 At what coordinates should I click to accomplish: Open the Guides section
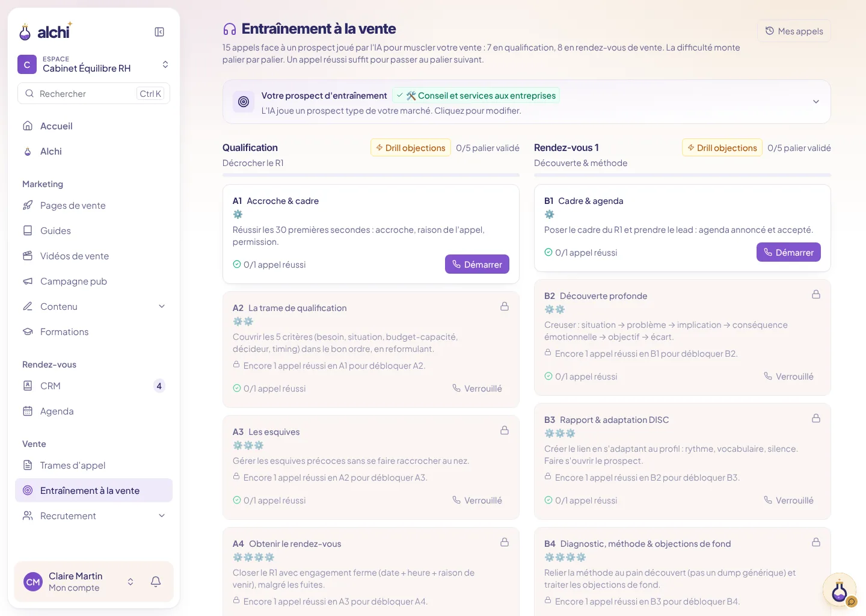click(x=94, y=231)
